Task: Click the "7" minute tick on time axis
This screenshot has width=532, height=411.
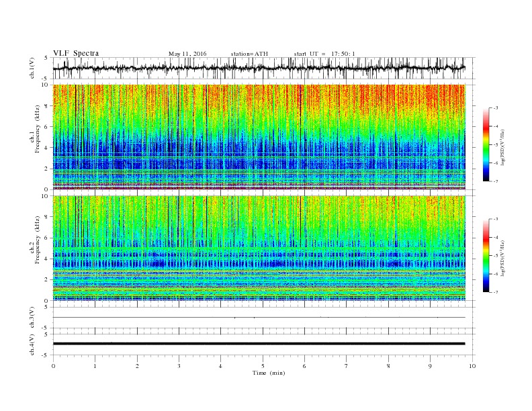Action: 347,366
